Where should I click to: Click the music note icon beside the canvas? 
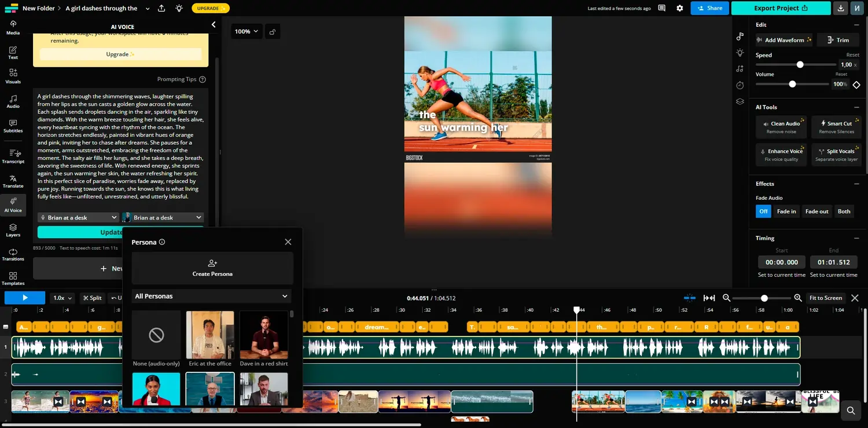[740, 36]
